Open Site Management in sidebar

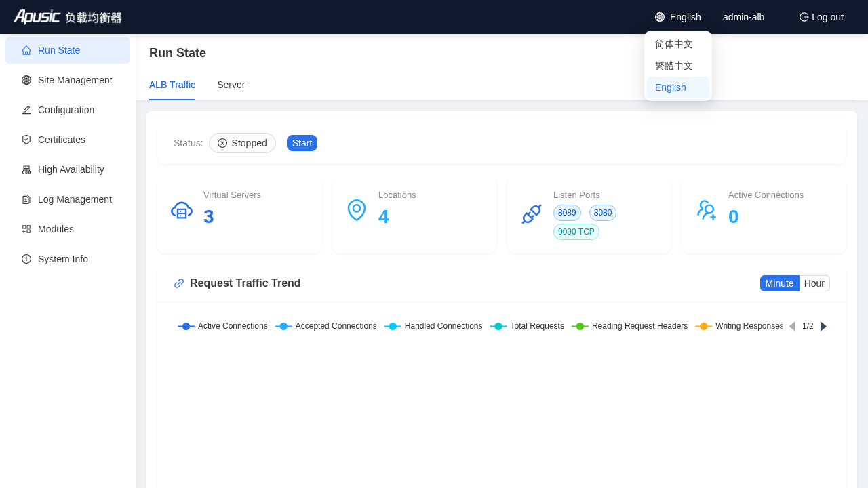pyautogui.click(x=68, y=80)
